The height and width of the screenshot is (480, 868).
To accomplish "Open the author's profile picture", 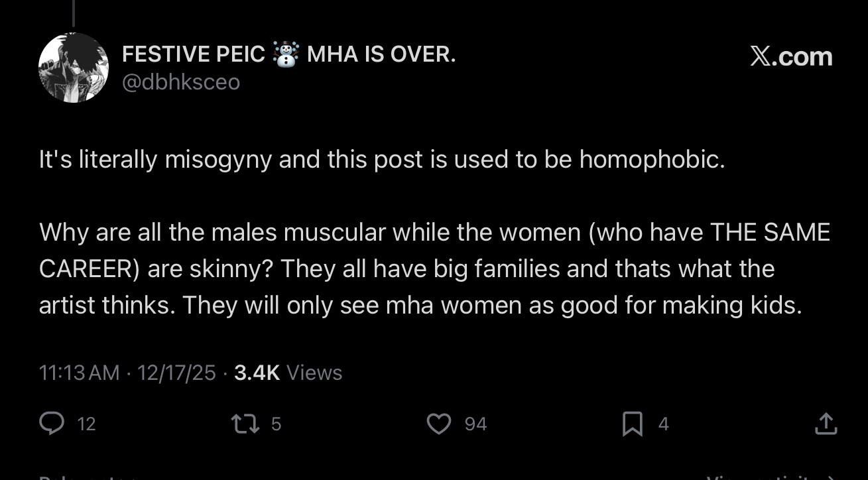I will pyautogui.click(x=73, y=68).
